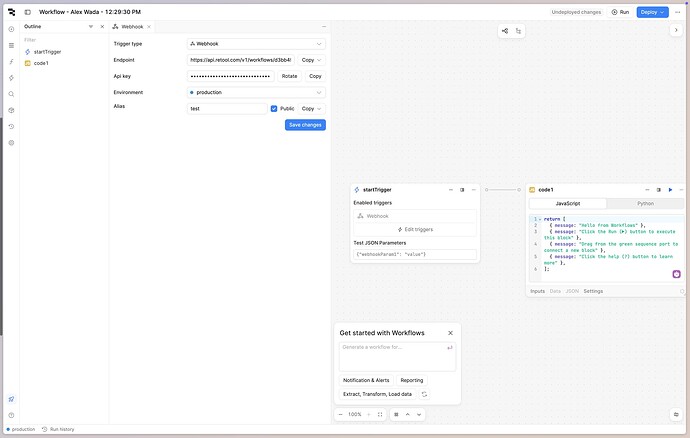Open Run history in the status bar
This screenshot has width=690, height=438.
coord(58,429)
